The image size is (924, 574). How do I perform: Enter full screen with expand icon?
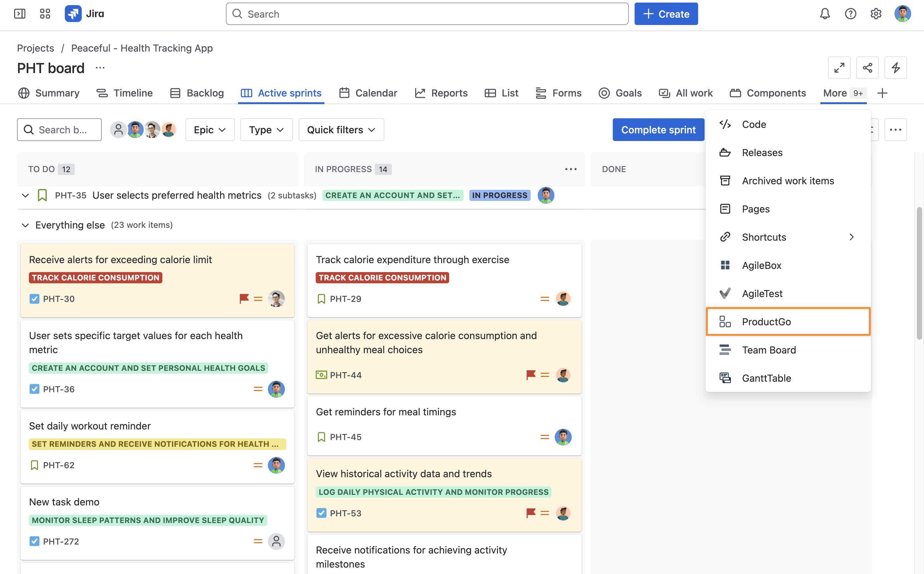coord(839,68)
